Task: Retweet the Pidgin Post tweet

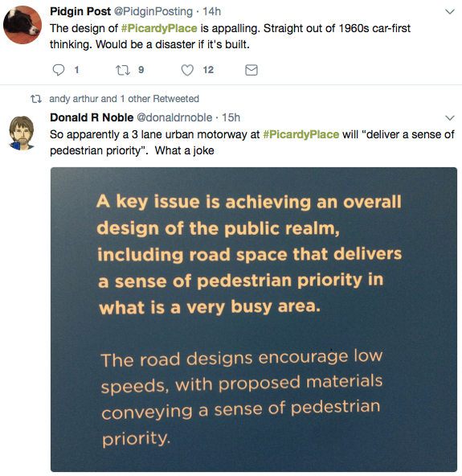Action: pos(123,70)
